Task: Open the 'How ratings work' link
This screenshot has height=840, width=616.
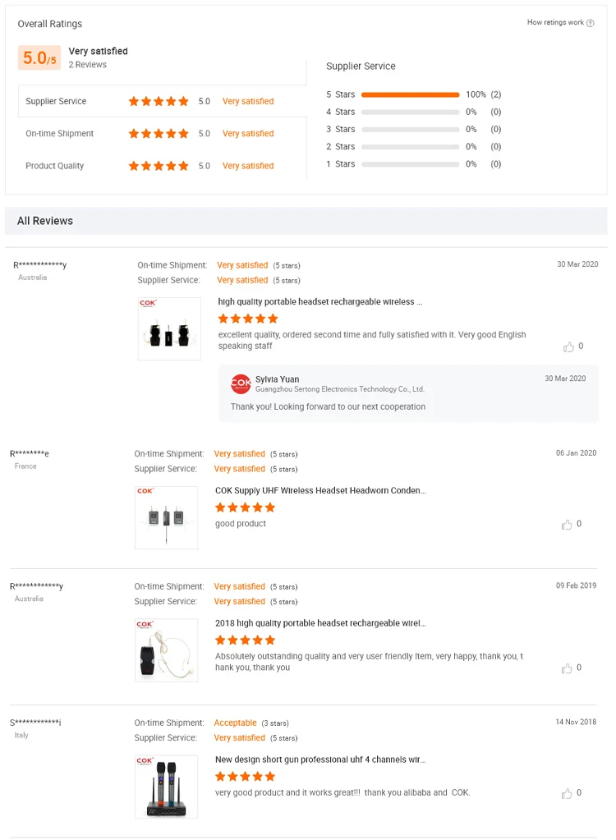Action: [x=555, y=23]
